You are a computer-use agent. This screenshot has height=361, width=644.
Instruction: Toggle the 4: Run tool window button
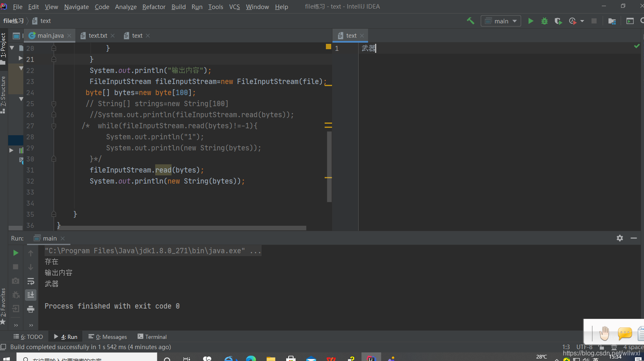pos(66,337)
